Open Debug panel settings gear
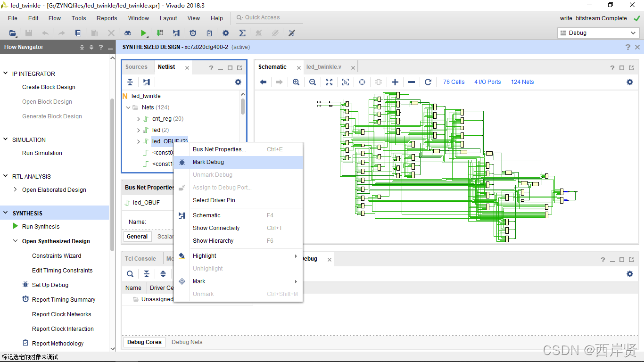The image size is (644, 362). coord(630,274)
